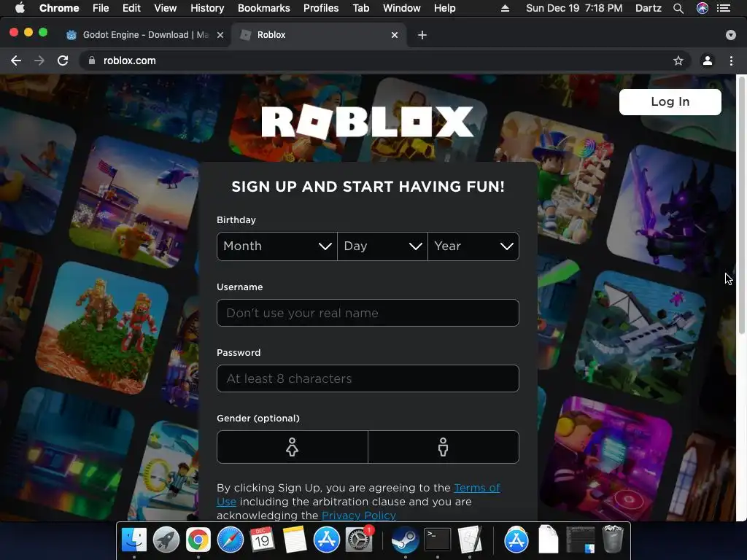The width and height of the screenshot is (747, 560).
Task: Click the Dartz user name in the menu bar
Action: tap(649, 8)
